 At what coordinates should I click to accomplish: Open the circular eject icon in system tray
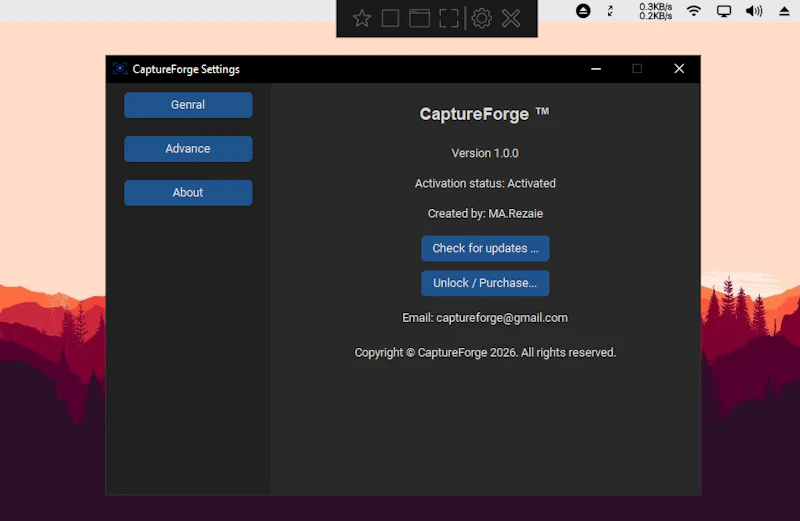coord(583,11)
